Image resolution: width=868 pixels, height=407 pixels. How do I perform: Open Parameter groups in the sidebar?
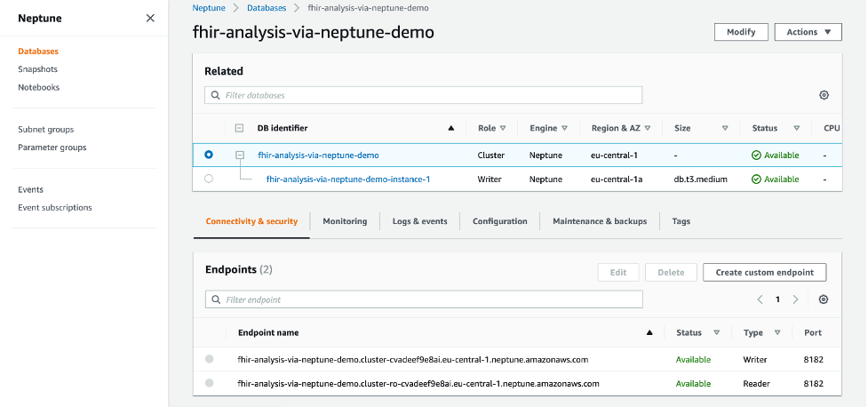click(x=52, y=148)
